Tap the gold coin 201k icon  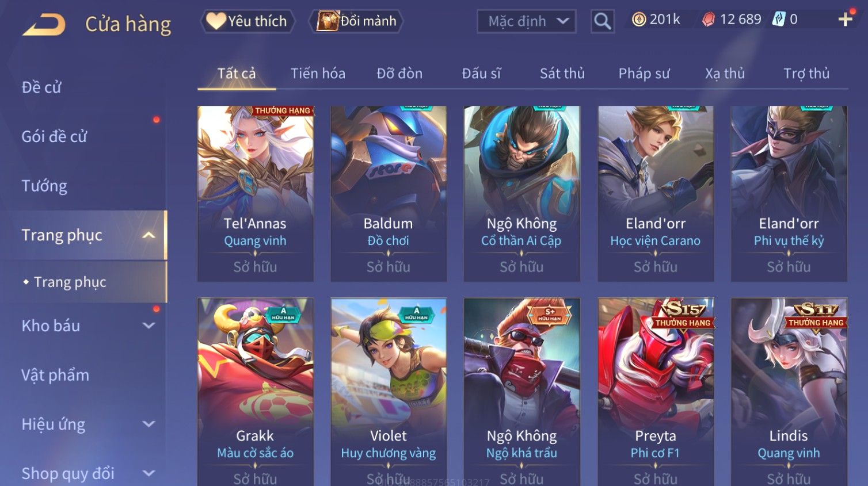(638, 20)
